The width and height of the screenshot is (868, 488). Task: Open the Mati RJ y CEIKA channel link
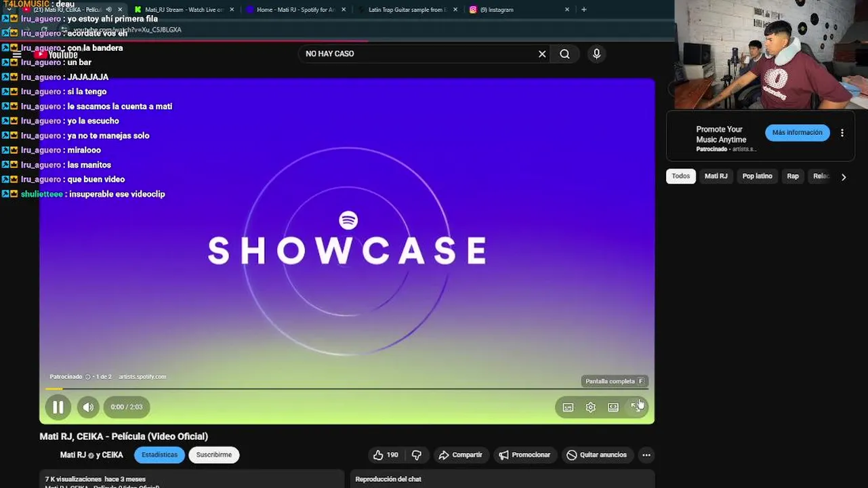pyautogui.click(x=91, y=455)
